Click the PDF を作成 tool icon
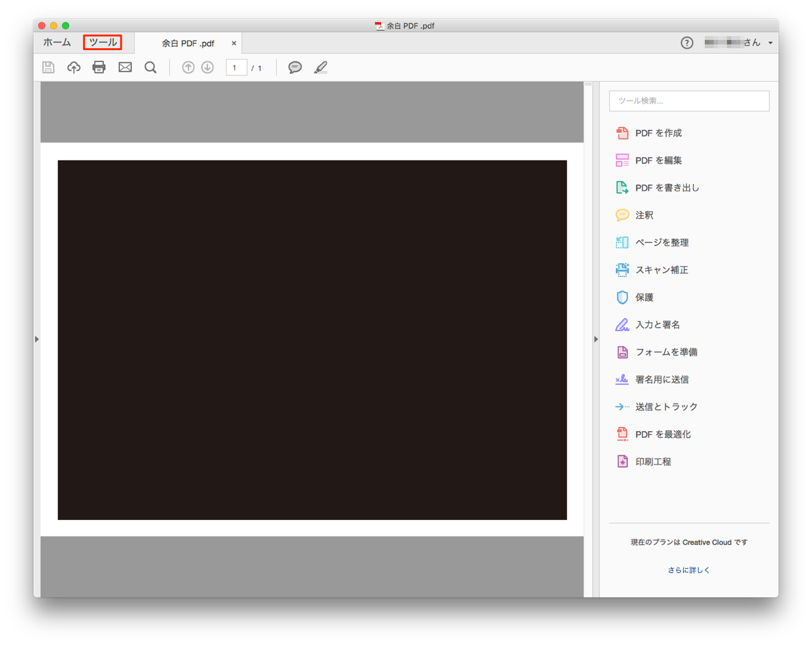Screen dimensions: 812x645 point(622,133)
